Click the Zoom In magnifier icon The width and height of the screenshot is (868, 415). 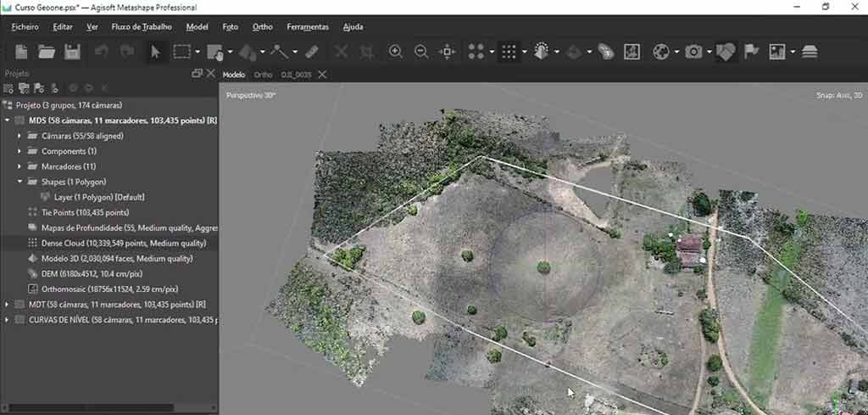pos(395,52)
